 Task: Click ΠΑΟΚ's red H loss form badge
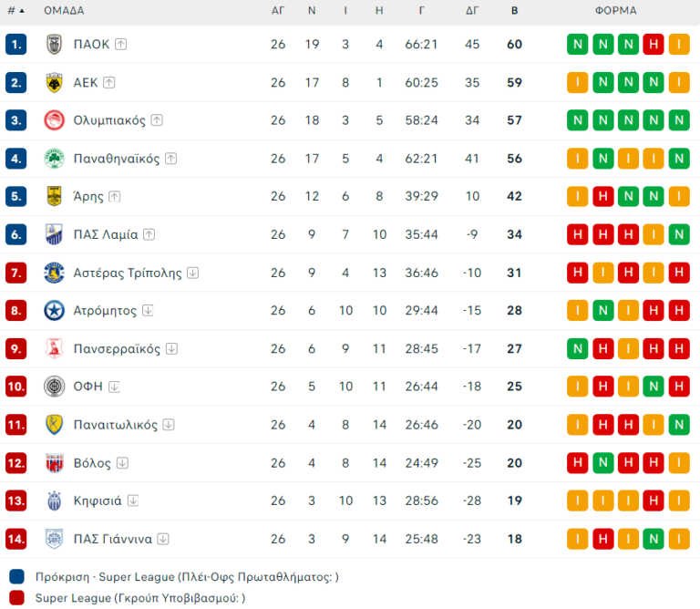tap(653, 44)
